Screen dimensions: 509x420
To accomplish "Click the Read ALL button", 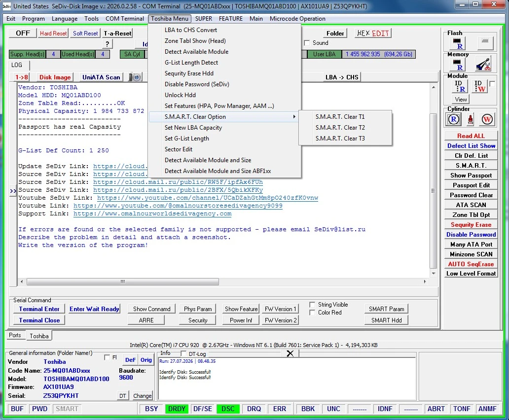I will 471,136.
